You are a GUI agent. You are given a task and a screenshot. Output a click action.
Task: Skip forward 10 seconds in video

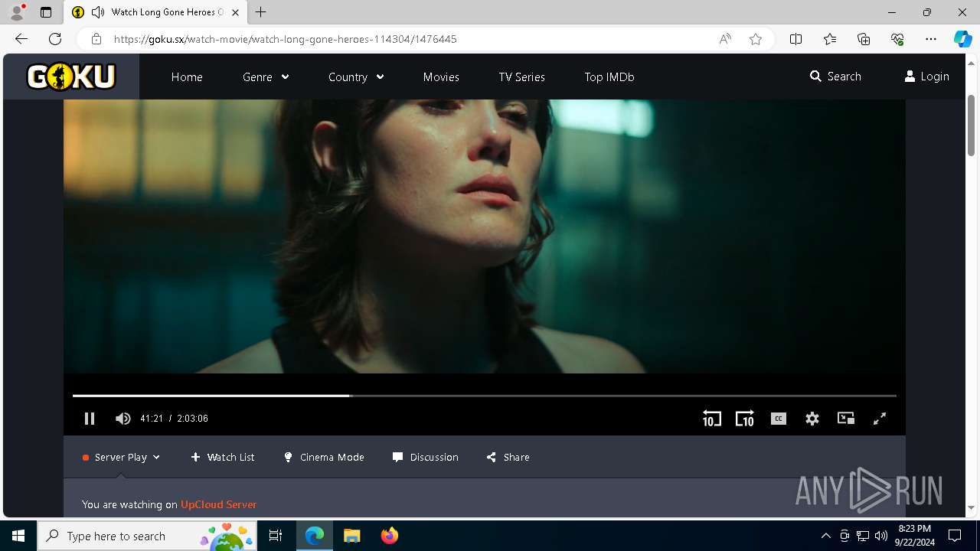(x=745, y=419)
